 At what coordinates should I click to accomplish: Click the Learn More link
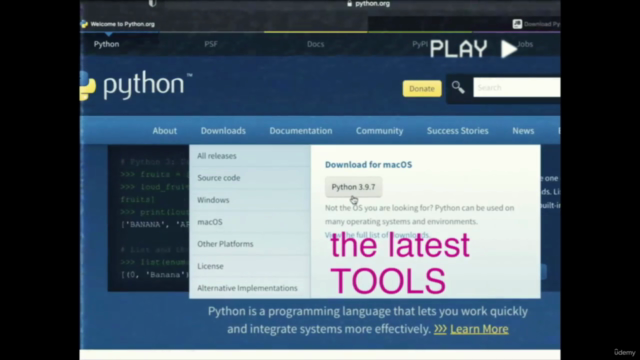[479, 329]
